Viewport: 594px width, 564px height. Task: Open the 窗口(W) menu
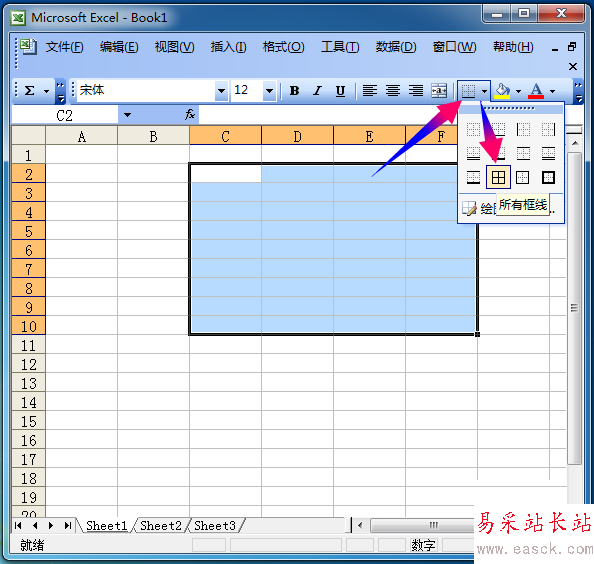455,47
